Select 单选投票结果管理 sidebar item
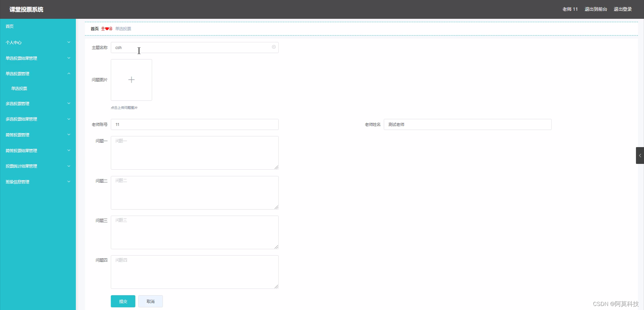This screenshot has width=644, height=310. (x=38, y=58)
